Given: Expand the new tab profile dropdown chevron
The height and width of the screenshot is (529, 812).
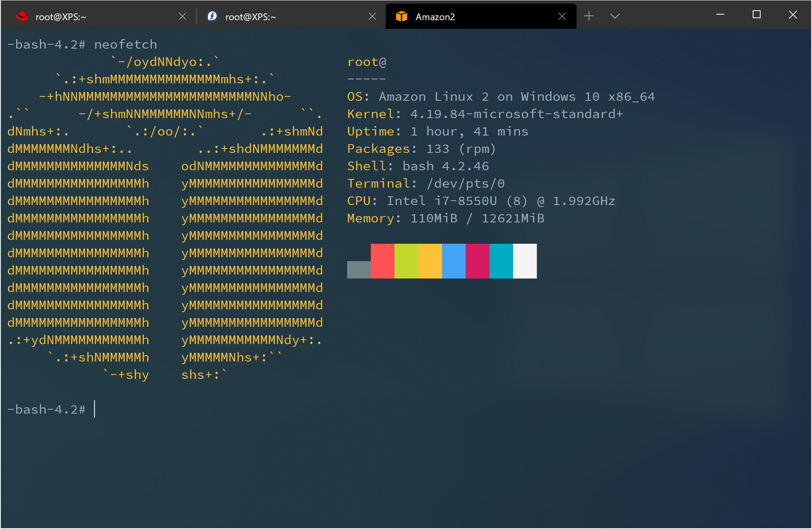Looking at the screenshot, I should click(615, 16).
